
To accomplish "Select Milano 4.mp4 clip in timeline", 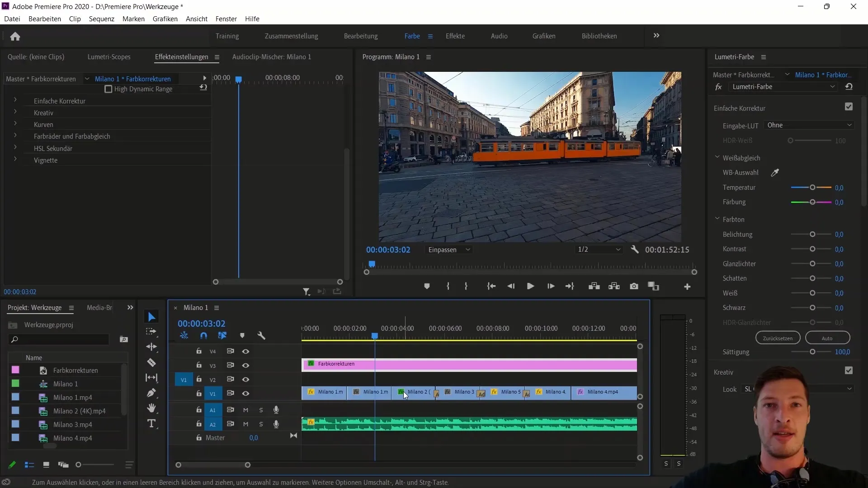I will pyautogui.click(x=604, y=392).
